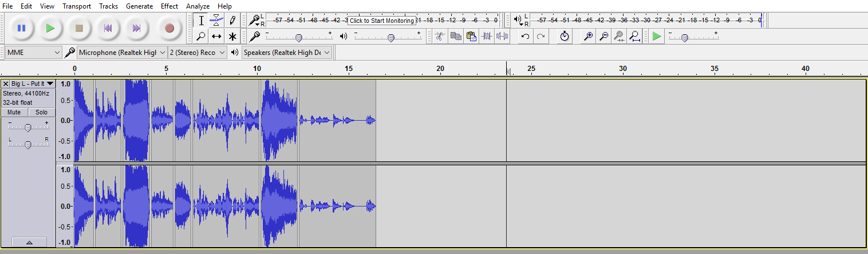Click 'Click to Start Monitoring' meter
868x254 pixels.
(382, 21)
